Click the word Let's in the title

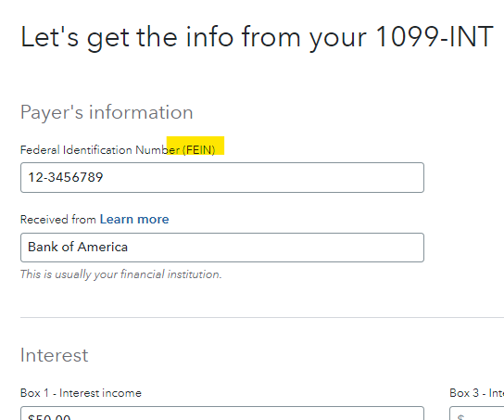[x=49, y=37]
